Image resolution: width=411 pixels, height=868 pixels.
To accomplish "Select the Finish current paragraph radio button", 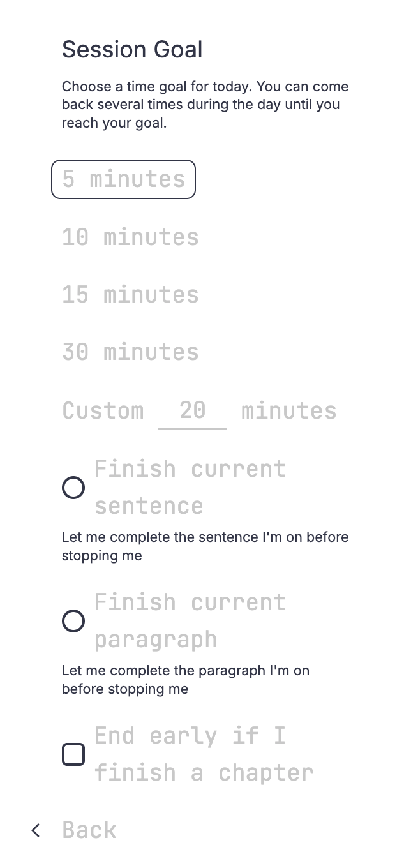I will click(73, 621).
